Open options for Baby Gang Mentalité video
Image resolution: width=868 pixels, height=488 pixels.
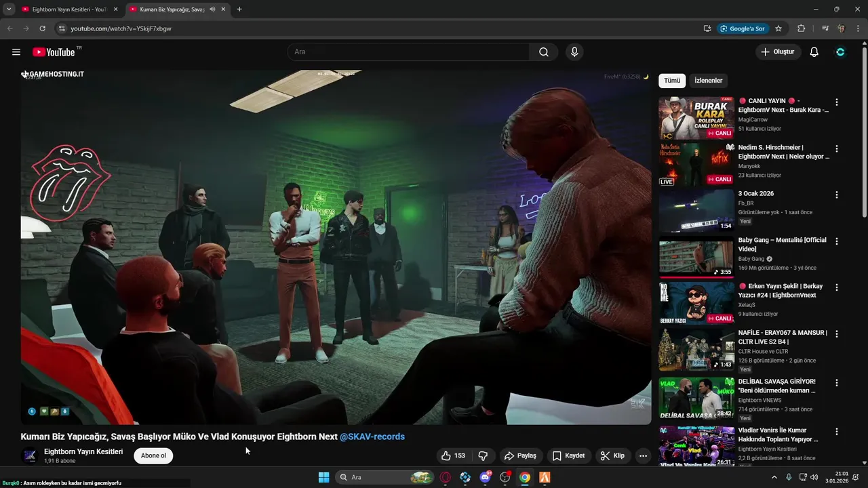tap(836, 241)
